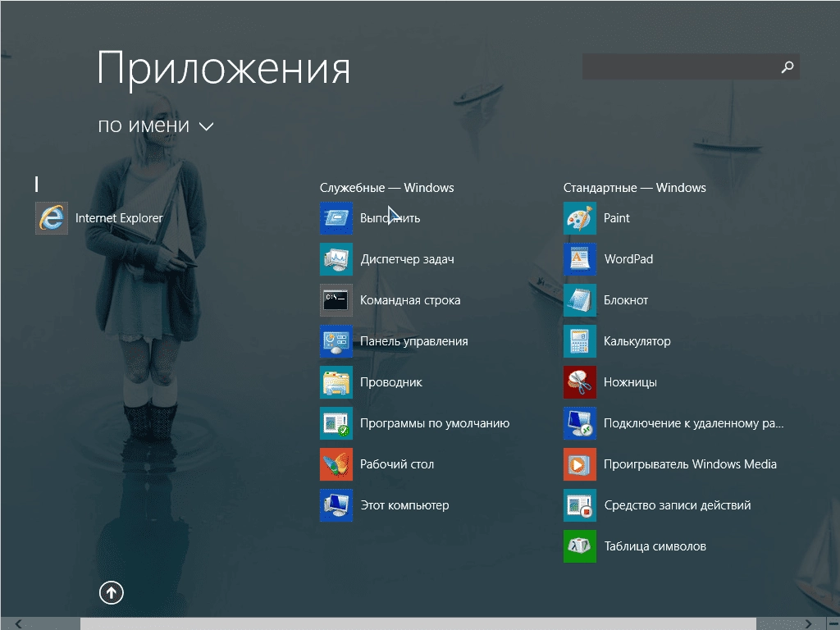
Task: Open the Панель управления icon
Action: [x=336, y=341]
